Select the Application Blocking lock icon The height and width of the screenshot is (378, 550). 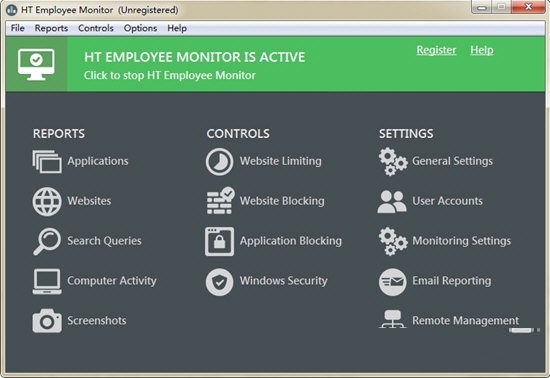point(220,241)
